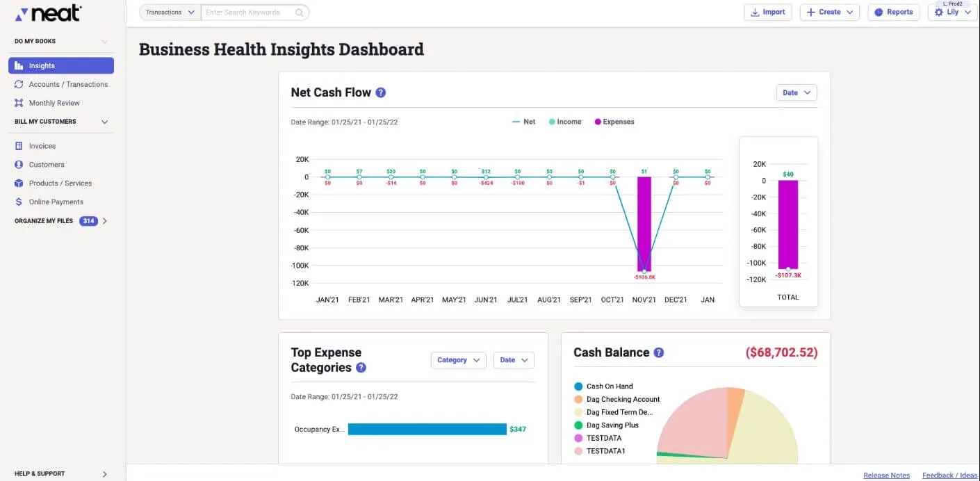Click the search magnifier icon
The image size is (980, 481).
point(299,13)
